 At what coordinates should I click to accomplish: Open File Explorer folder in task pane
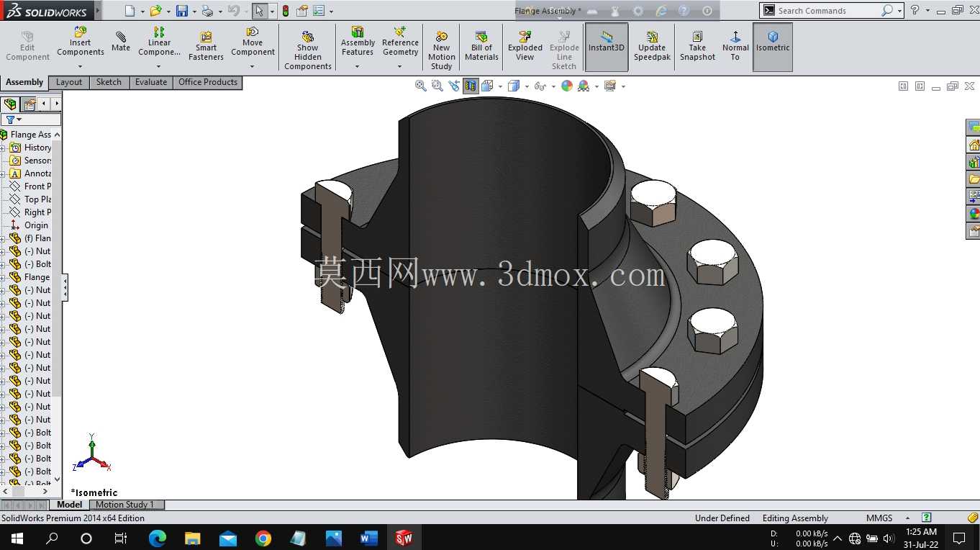(x=974, y=179)
